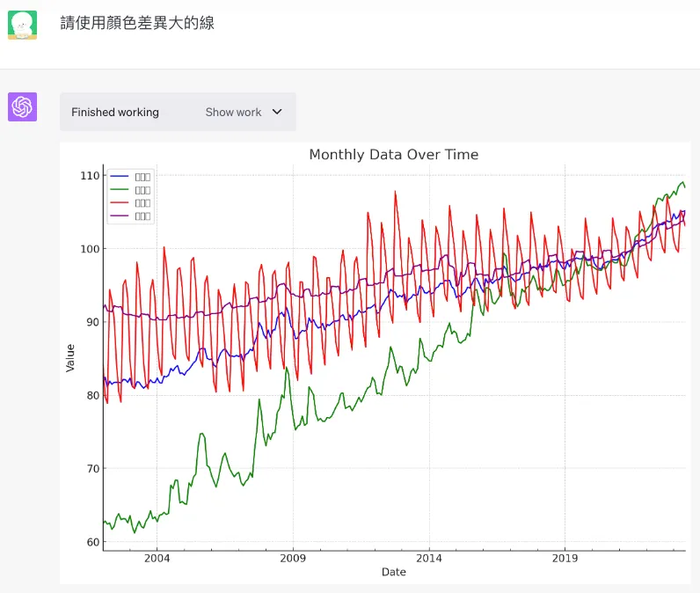Open the Monthly Data Over Time chart image
This screenshot has height=593, width=700.
[x=375, y=363]
